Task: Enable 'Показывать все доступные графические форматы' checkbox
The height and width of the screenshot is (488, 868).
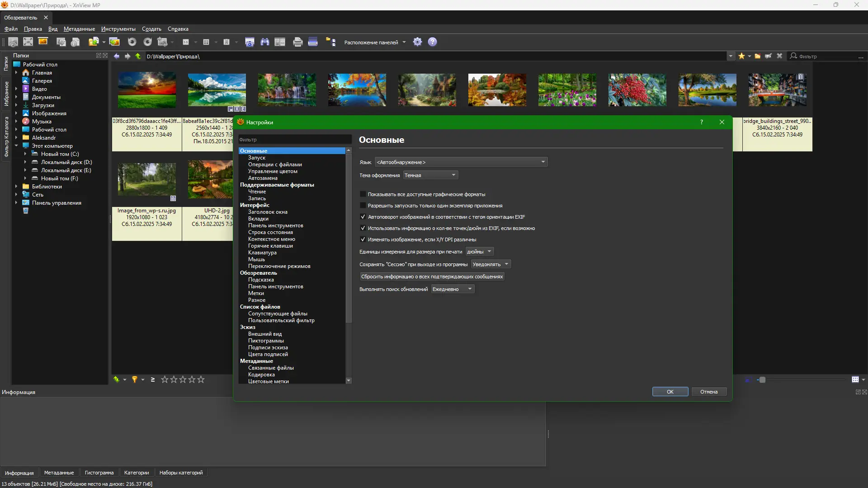Action: click(x=363, y=194)
